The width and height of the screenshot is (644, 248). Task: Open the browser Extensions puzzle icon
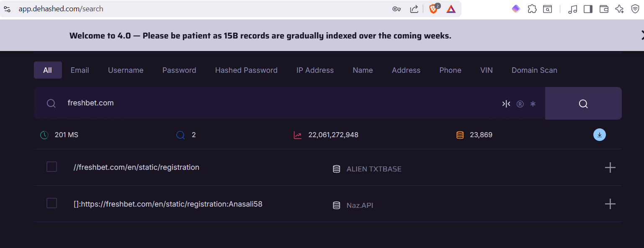click(x=532, y=8)
